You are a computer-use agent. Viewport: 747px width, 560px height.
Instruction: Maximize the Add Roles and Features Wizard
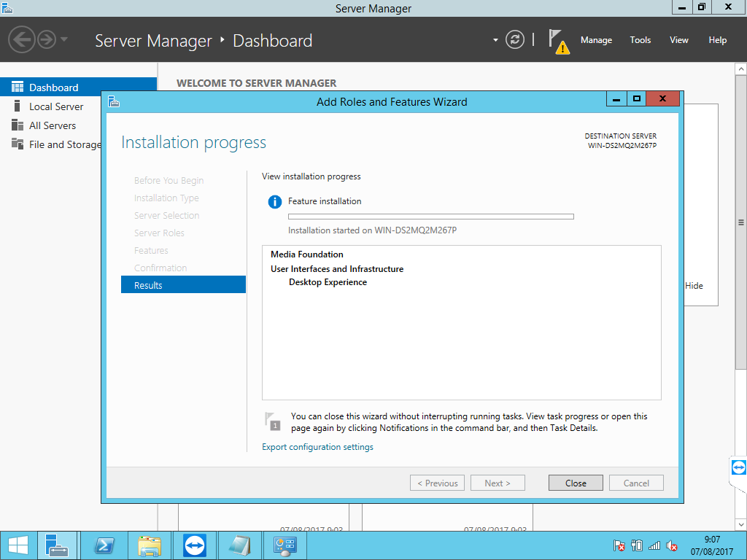(x=636, y=99)
